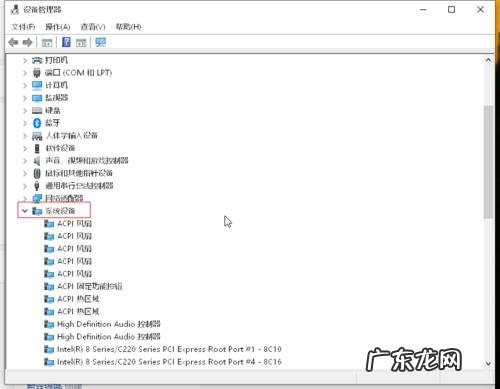Click the computer icon beside 计算机

37,85
